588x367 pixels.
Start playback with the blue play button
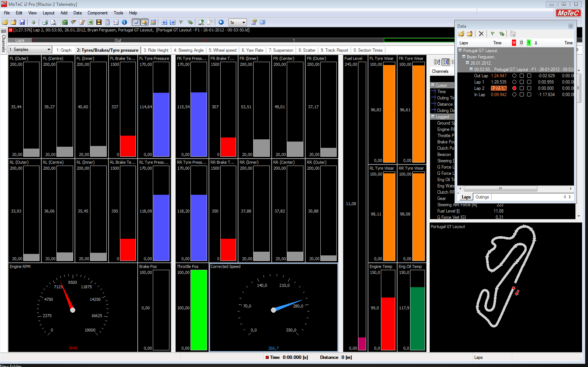(x=221, y=22)
